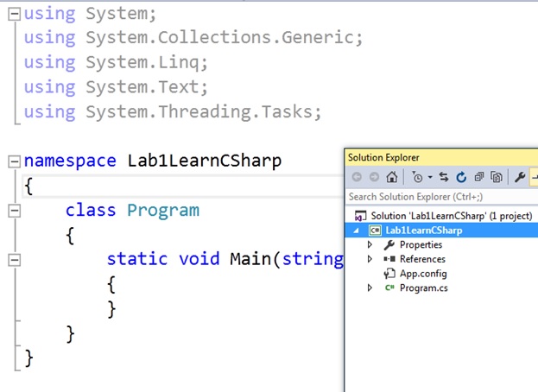Collapse the namespace Lab1LearnCSharp code block
The height and width of the screenshot is (392, 538).
point(14,161)
